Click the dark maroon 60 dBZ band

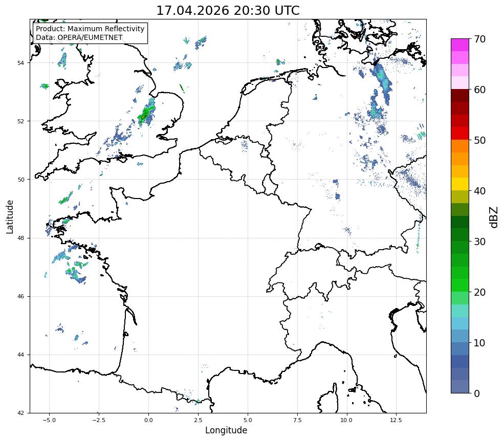pos(460,96)
